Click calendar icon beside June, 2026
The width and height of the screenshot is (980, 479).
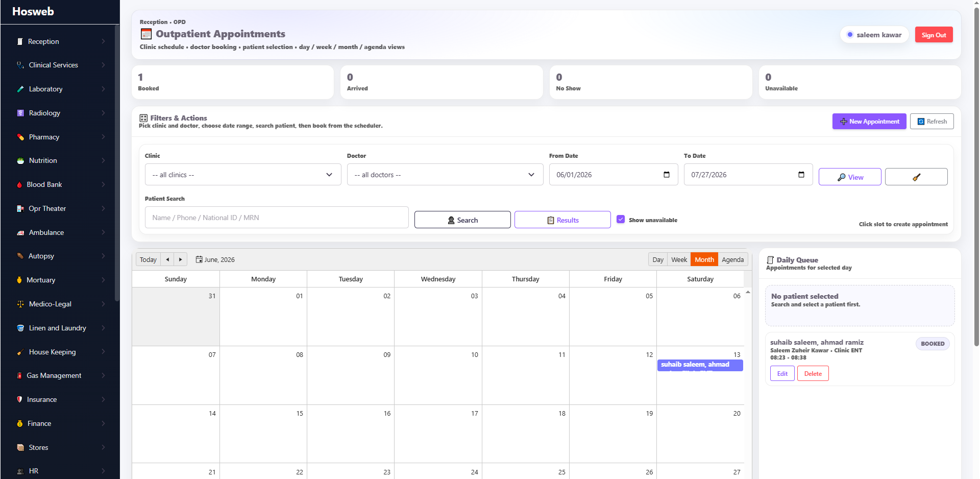click(x=199, y=259)
